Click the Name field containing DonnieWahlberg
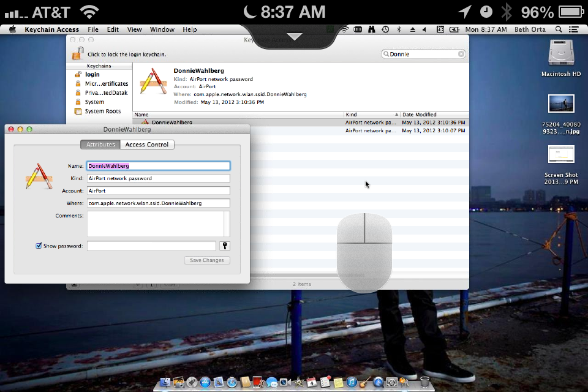588x392 pixels. pos(158,166)
